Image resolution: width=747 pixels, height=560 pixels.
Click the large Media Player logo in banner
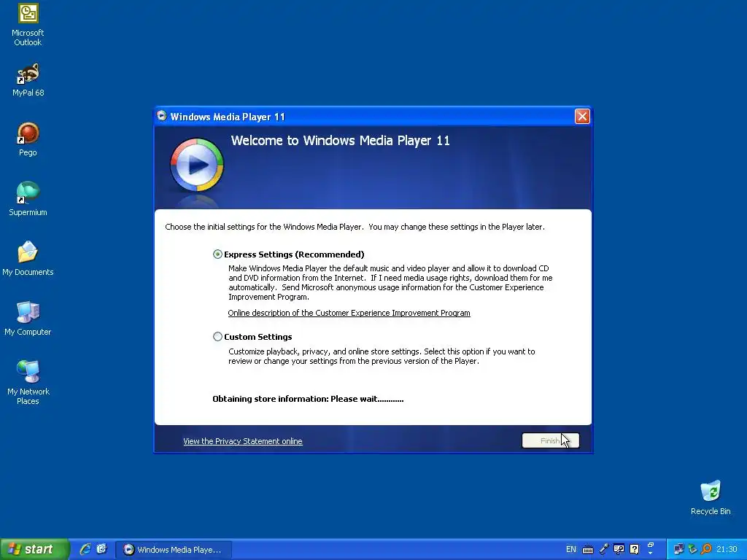pyautogui.click(x=197, y=166)
